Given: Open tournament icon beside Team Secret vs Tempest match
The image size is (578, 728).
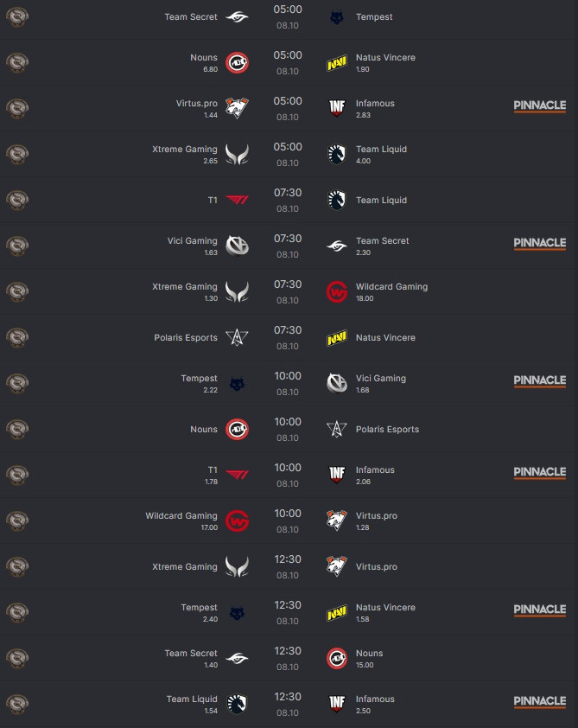Looking at the screenshot, I should pos(17,17).
